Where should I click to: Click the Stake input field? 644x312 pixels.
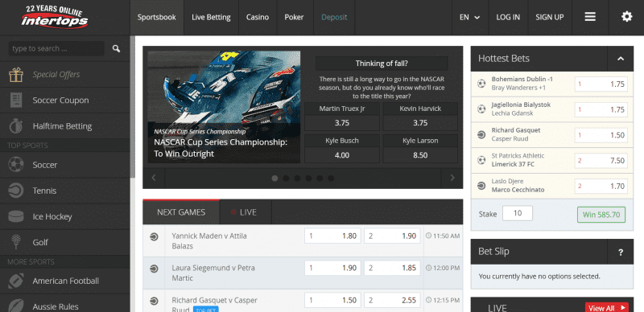(x=518, y=213)
